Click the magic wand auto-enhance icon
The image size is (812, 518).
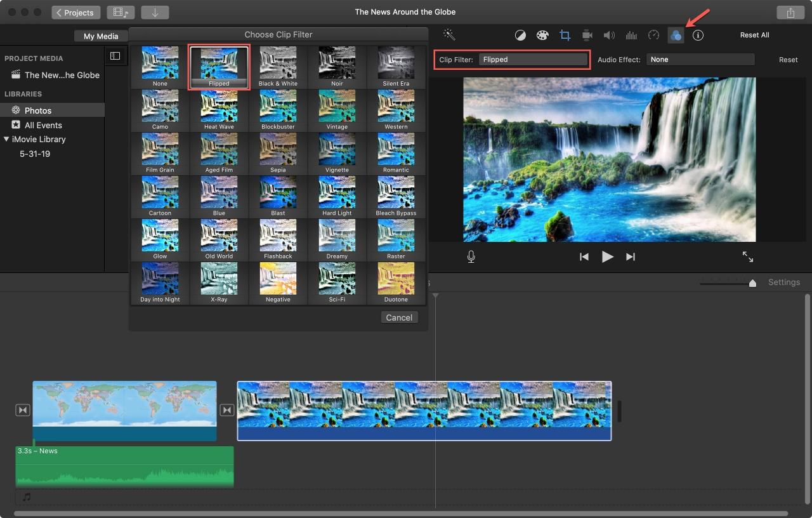click(449, 35)
